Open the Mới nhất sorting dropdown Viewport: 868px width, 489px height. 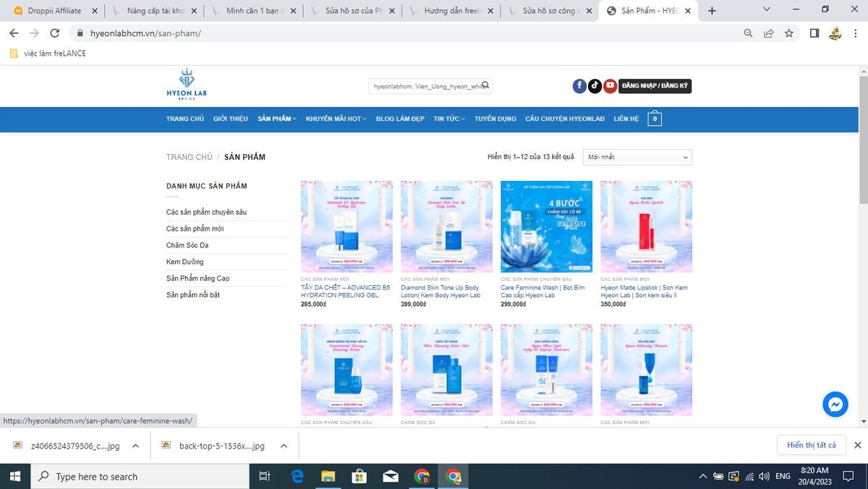637,157
